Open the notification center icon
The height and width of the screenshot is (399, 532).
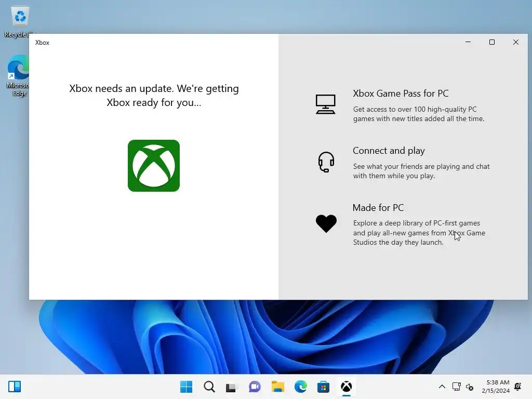pos(518,387)
